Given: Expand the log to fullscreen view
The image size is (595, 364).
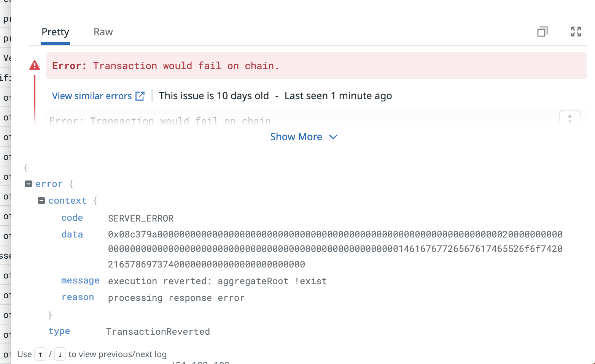Looking at the screenshot, I should click(x=576, y=32).
